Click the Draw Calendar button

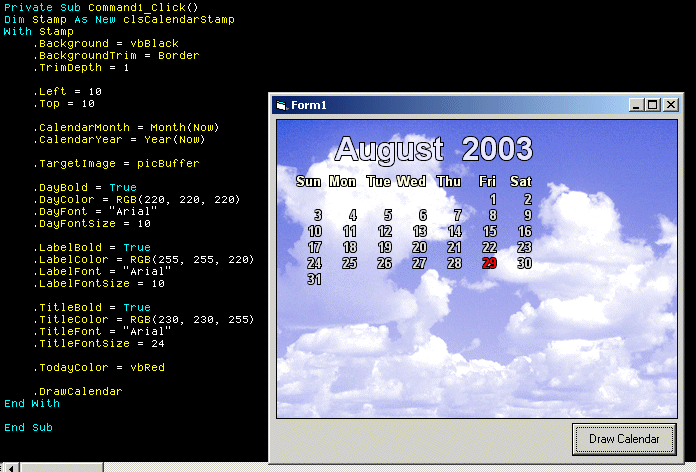point(624,439)
